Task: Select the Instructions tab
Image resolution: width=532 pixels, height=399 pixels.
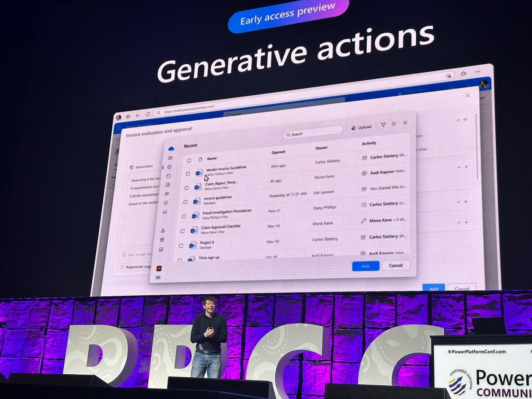Action: click(141, 167)
